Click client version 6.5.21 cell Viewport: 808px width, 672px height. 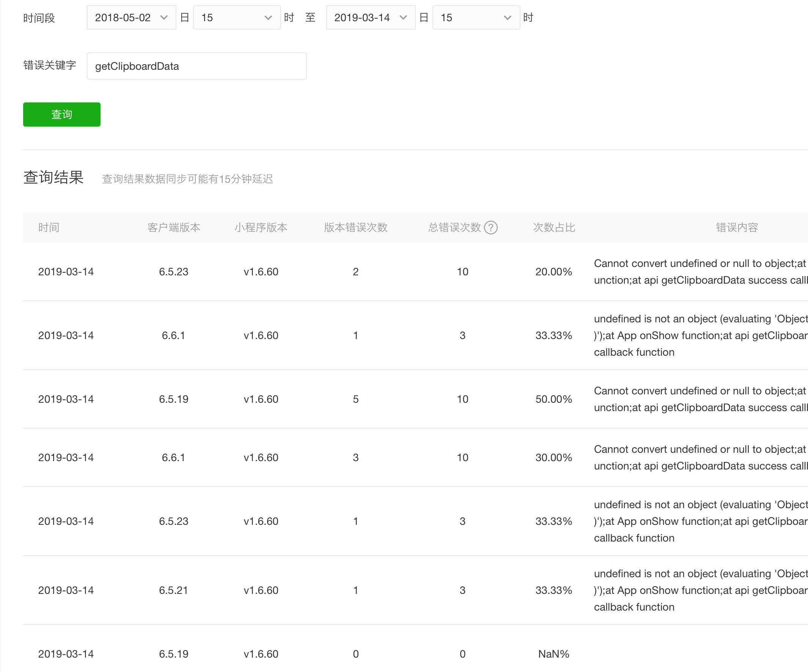pos(173,590)
